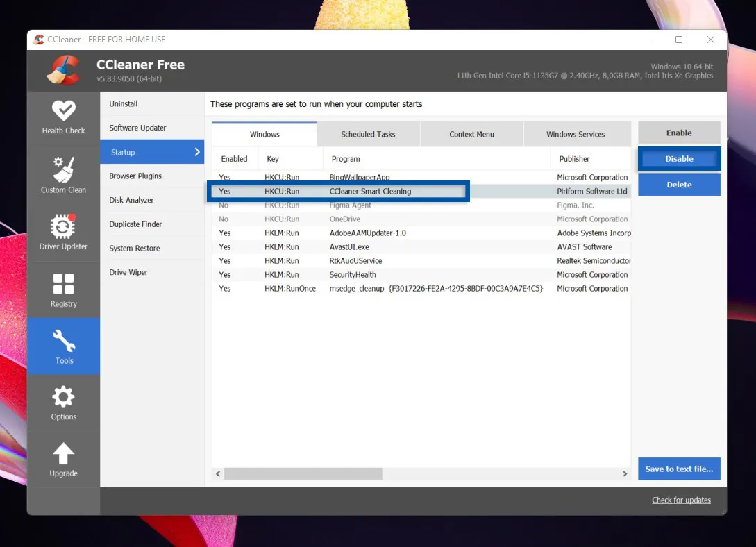Disable the selected startup entry
This screenshot has width=756, height=547.
(678, 158)
